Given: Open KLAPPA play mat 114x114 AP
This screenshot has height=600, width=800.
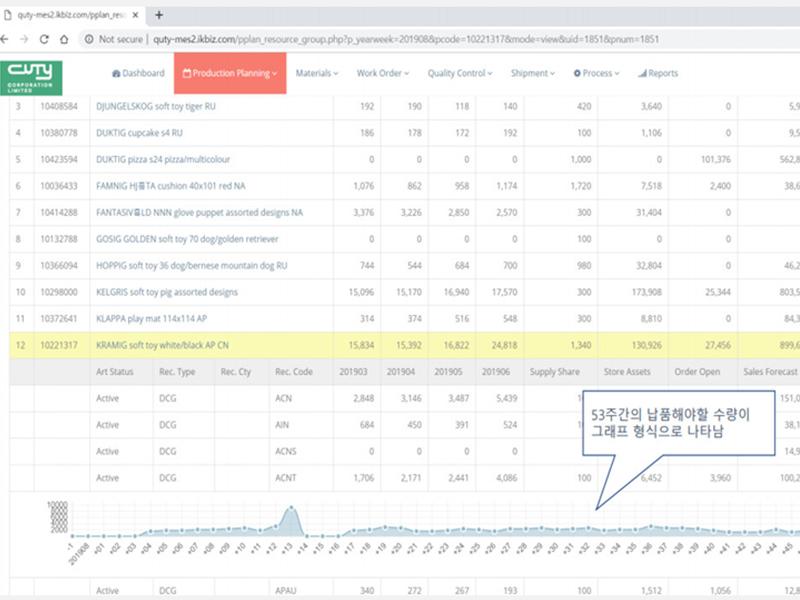Looking at the screenshot, I should coord(152,318).
